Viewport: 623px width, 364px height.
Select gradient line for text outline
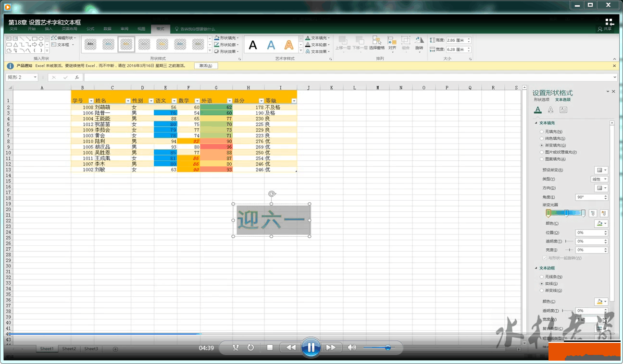542,291
